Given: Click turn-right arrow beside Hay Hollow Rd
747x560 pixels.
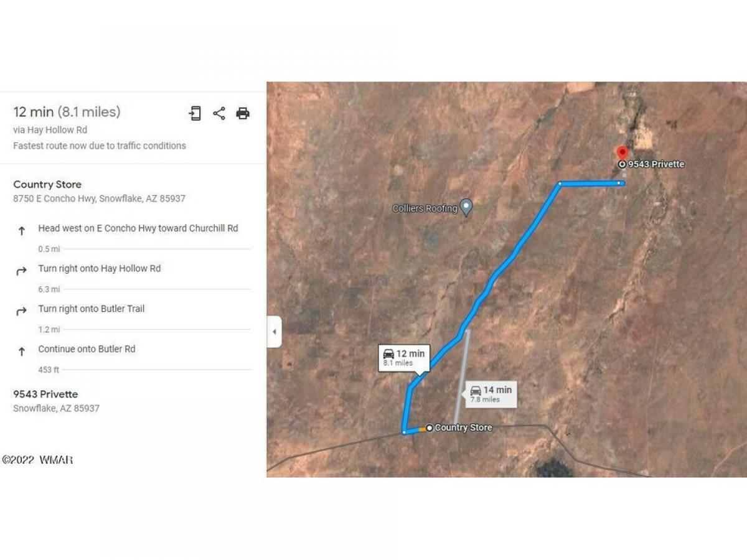Looking at the screenshot, I should [x=21, y=271].
